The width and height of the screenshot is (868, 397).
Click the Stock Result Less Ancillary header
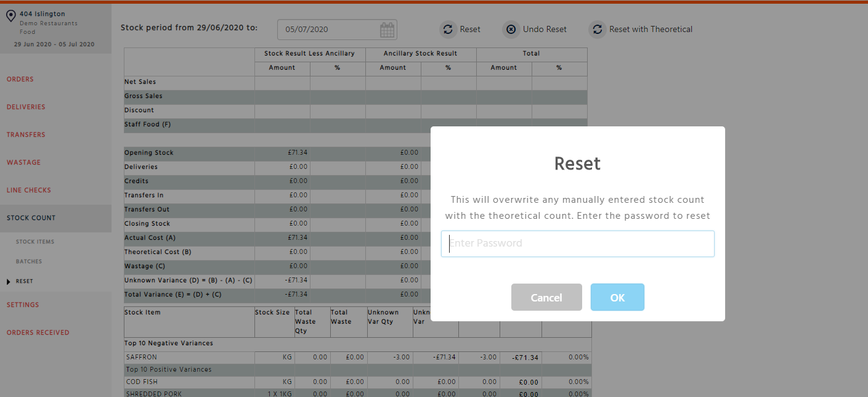pos(309,54)
